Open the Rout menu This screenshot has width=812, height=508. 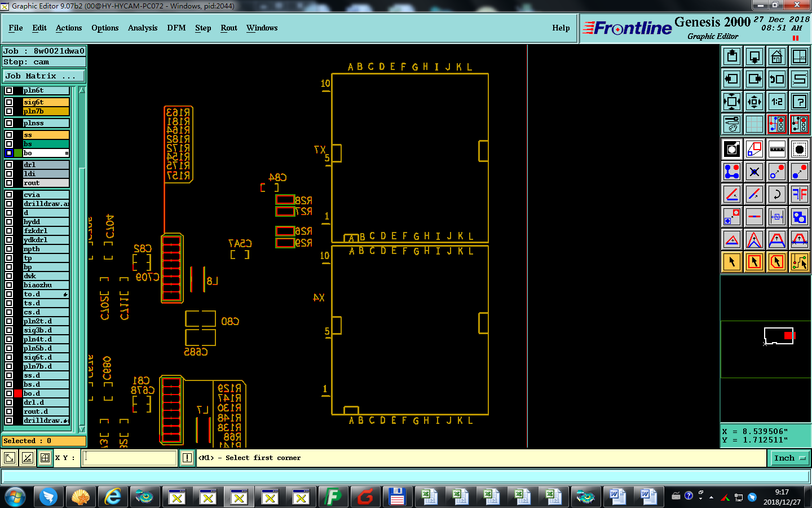229,28
